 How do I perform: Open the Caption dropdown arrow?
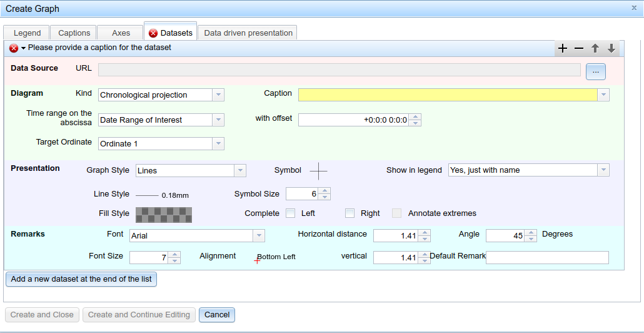click(x=603, y=95)
